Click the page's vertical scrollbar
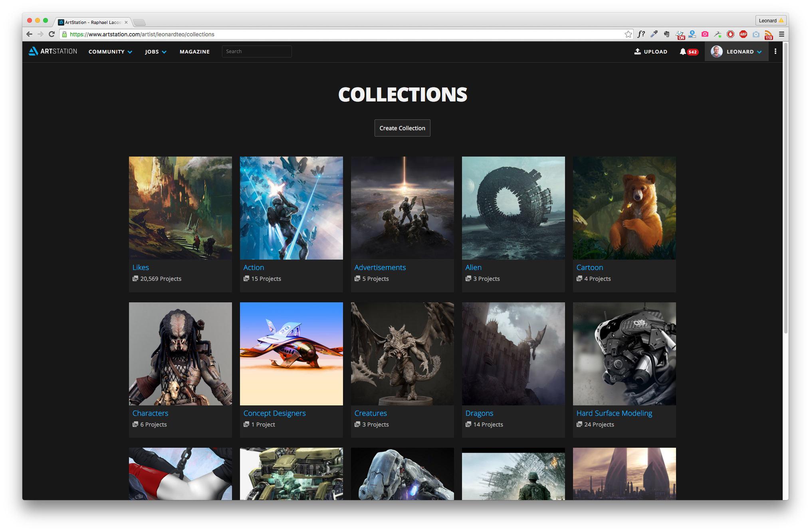This screenshot has height=532, width=811. (785, 188)
